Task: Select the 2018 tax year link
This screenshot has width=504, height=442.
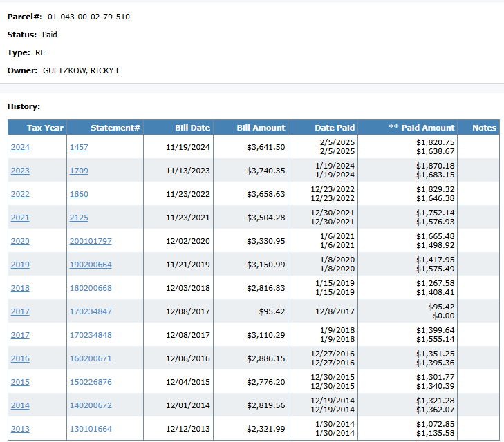Action: (x=20, y=288)
